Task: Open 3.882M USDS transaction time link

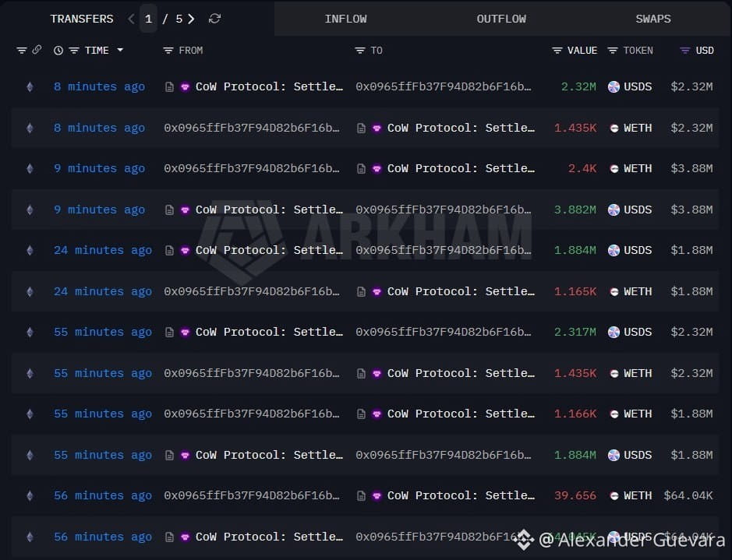Action: (100, 210)
